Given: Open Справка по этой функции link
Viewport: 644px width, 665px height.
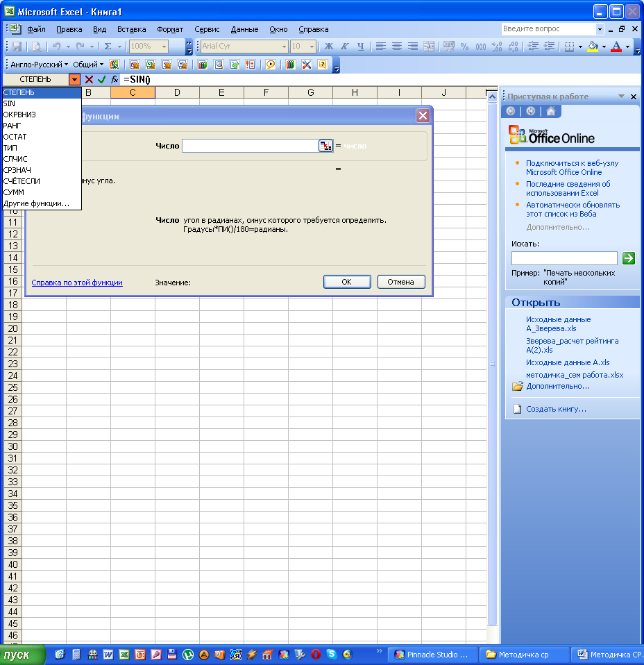Looking at the screenshot, I should (77, 283).
